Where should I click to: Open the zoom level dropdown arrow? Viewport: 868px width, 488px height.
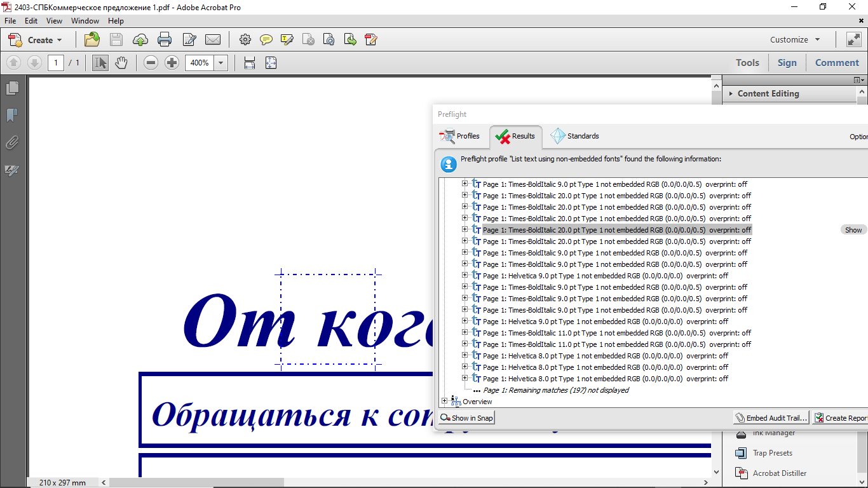click(221, 63)
